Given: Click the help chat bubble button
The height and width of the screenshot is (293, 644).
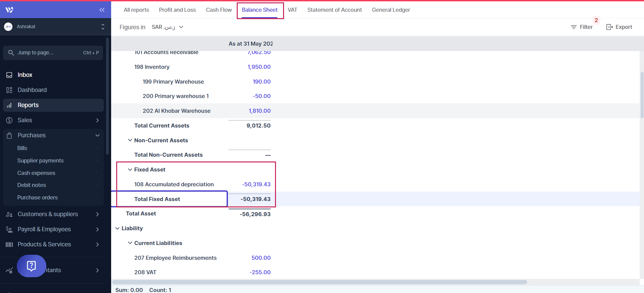Looking at the screenshot, I should (32, 266).
